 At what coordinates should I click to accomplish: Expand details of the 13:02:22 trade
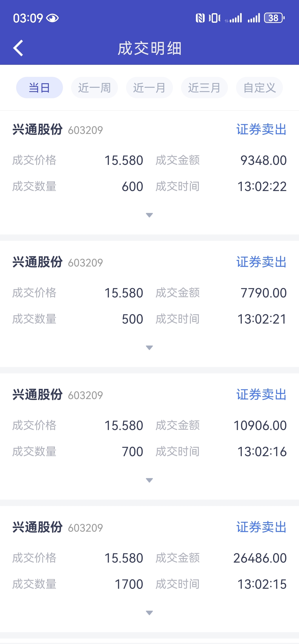(x=149, y=215)
